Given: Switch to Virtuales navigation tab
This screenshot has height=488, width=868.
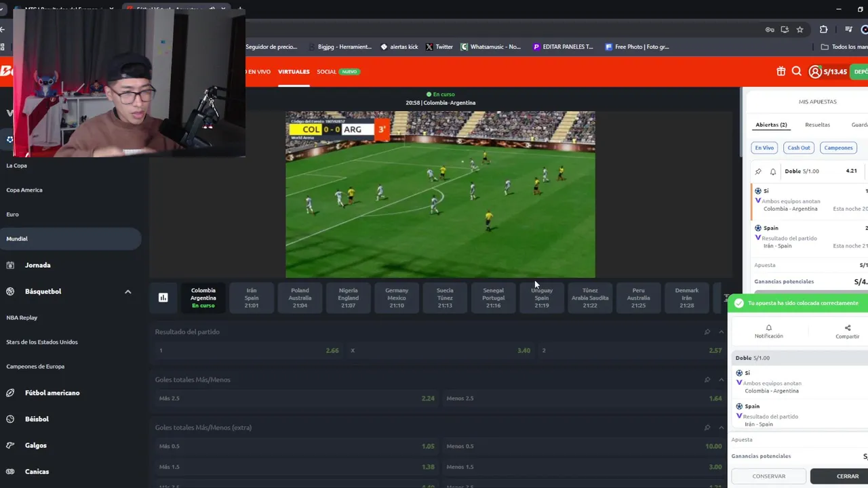Looking at the screenshot, I should 294,71.
